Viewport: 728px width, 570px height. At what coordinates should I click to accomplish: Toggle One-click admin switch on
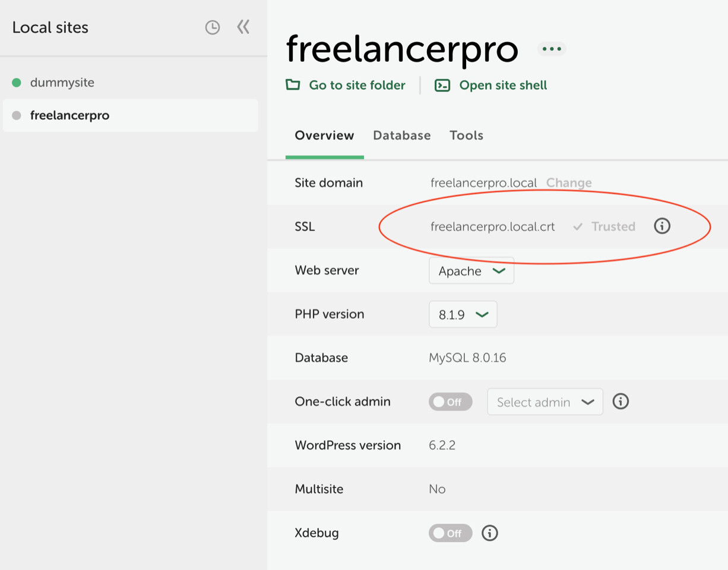[451, 402]
